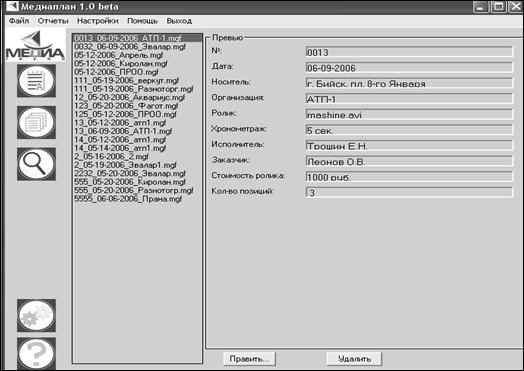Click the Стоимость ролика field
This screenshot has width=524, height=371.
[409, 177]
